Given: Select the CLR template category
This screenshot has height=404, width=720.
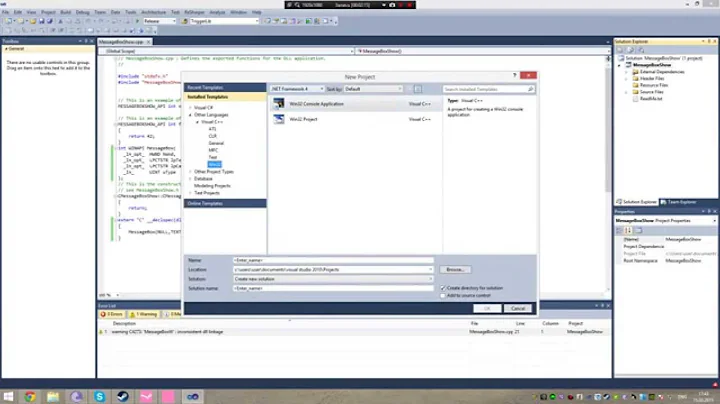Looking at the screenshot, I should coord(213,136).
